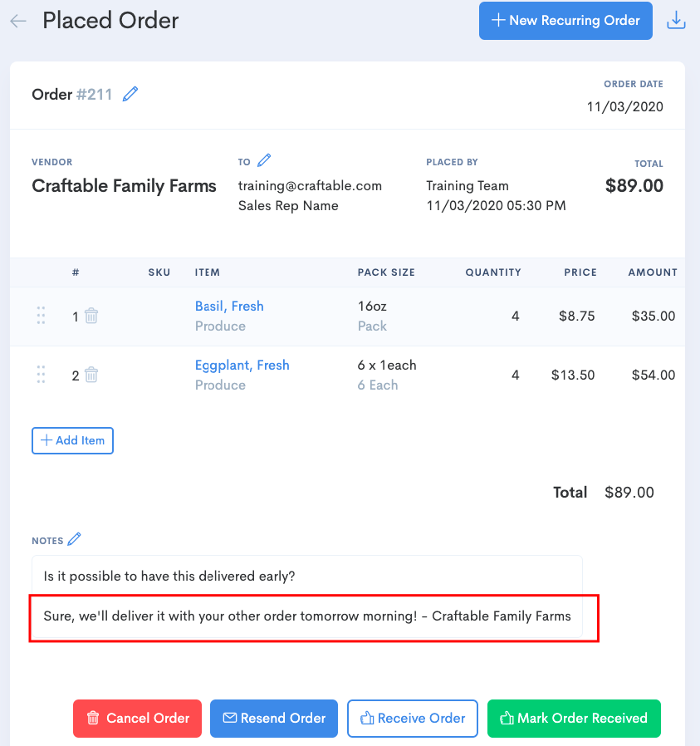This screenshot has width=700, height=746.
Task: Grab the drag handle beside Basil, Fresh
Action: pos(41,316)
